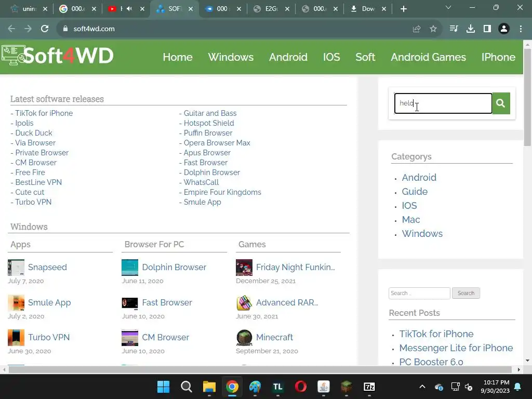Open the Guide category

tap(415, 191)
